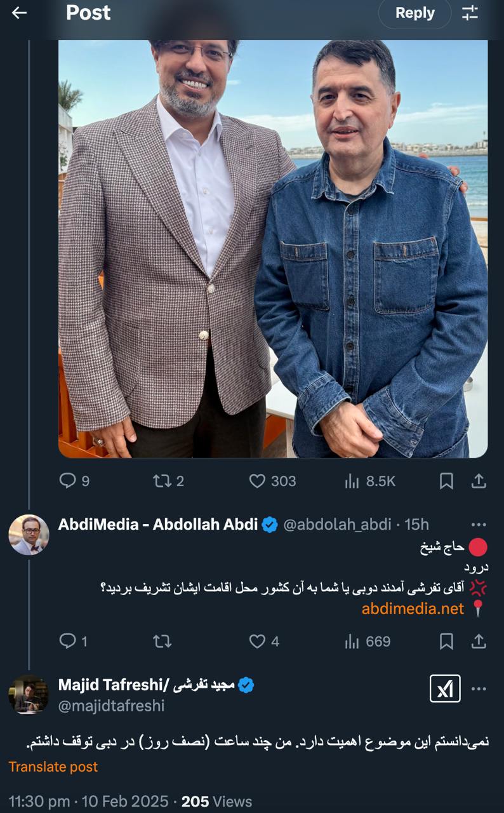Open more options for Majid Tafreshi's post
504x813 pixels.
coord(479,689)
